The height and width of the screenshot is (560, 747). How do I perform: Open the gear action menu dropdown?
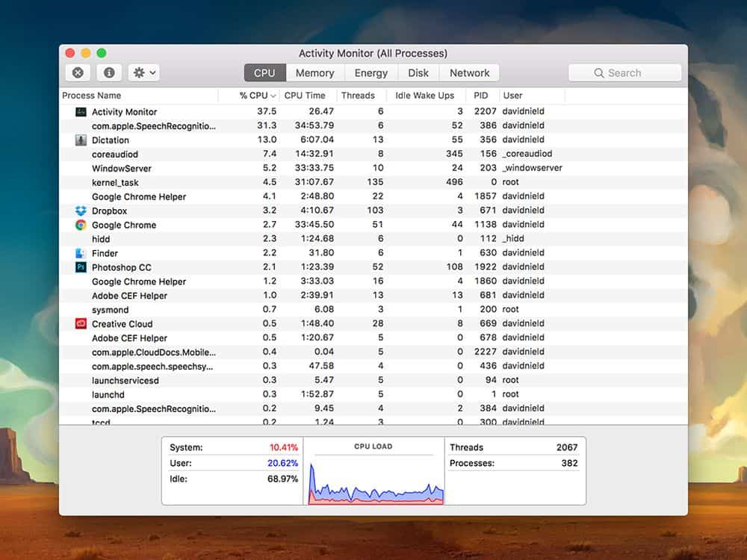[143, 73]
